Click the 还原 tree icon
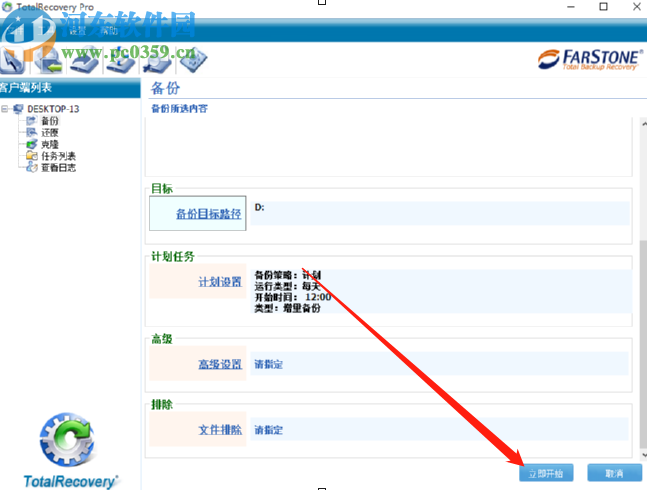The height and width of the screenshot is (490, 647). coord(32,132)
